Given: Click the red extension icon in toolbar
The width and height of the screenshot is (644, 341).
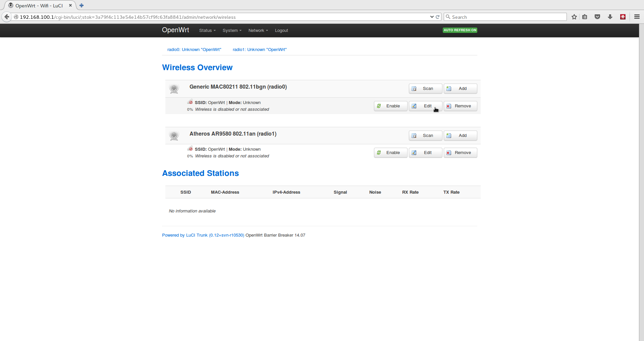Looking at the screenshot, I should click(x=623, y=17).
